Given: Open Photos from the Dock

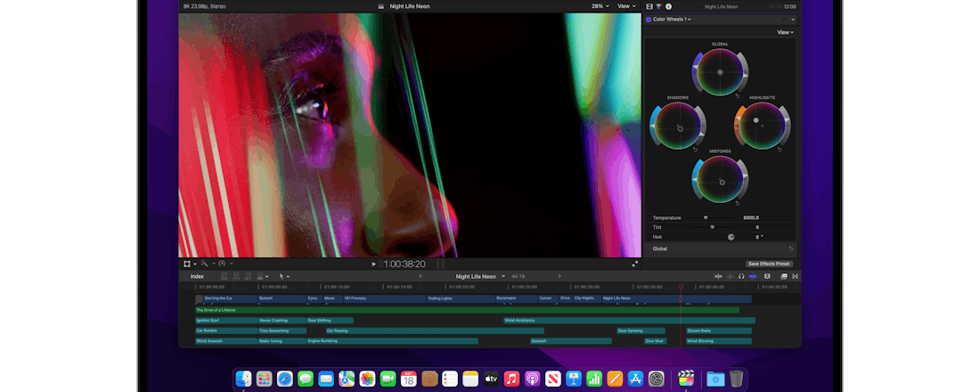Looking at the screenshot, I should pos(367,379).
